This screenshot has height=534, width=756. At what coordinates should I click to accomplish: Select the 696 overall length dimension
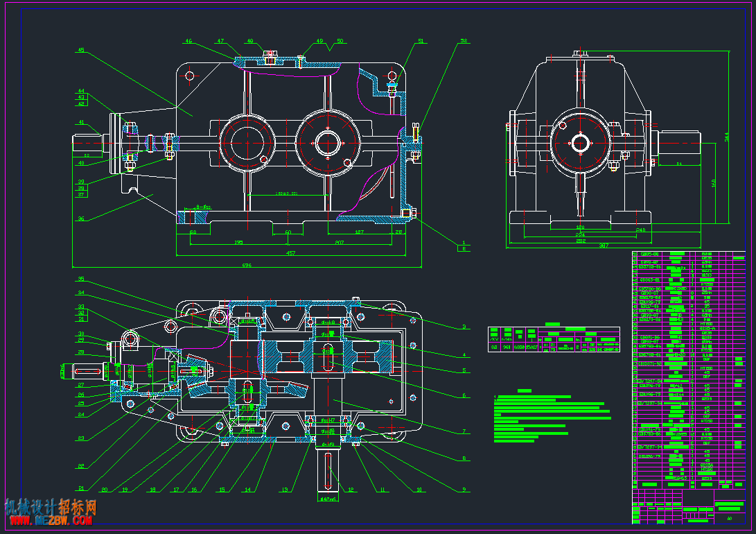[247, 265]
